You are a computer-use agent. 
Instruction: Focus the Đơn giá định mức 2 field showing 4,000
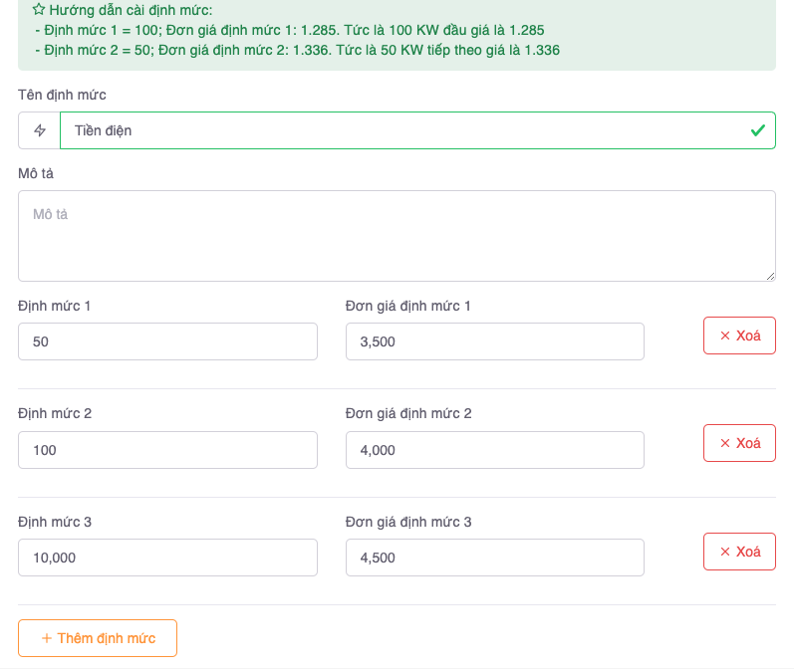[494, 450]
